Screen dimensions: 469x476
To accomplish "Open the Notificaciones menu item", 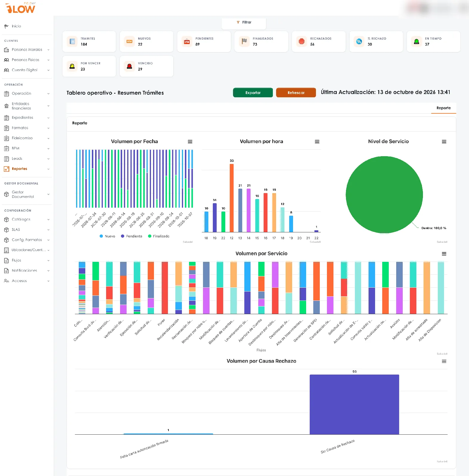I will pos(24,271).
